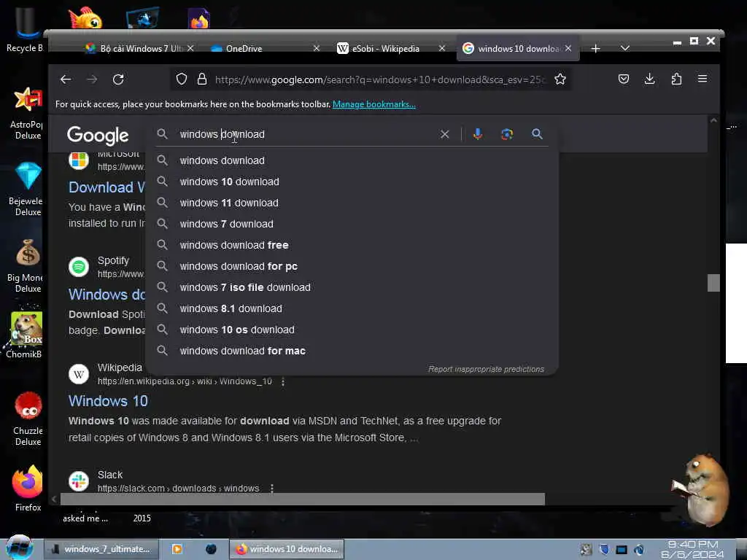
Task: Open the Windows 10 Wikipedia result
Action: point(108,401)
